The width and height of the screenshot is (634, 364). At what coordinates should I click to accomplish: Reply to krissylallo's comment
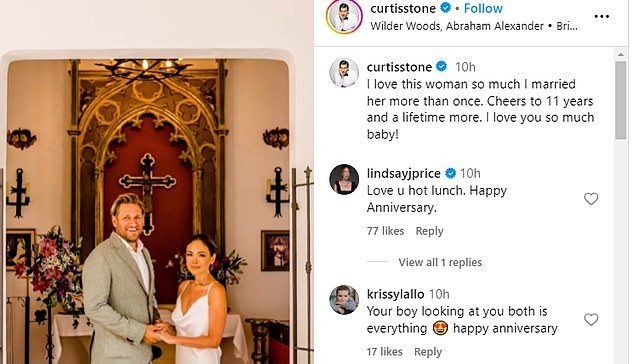coord(428,352)
